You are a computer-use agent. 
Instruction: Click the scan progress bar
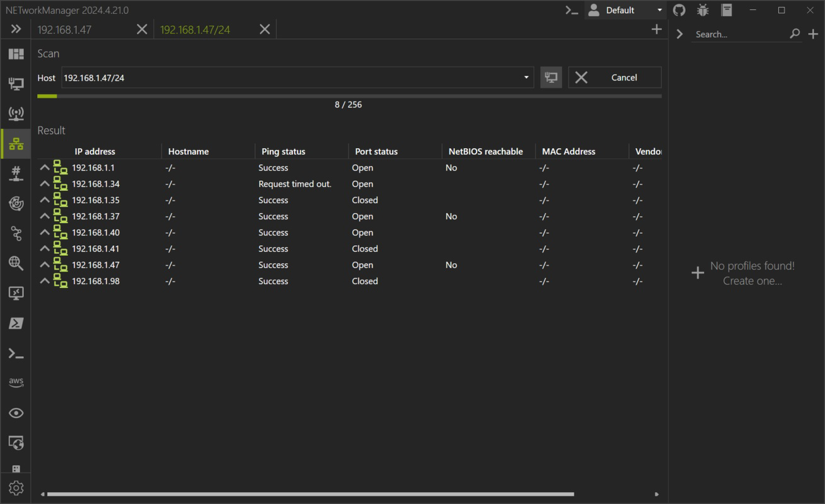(349, 96)
